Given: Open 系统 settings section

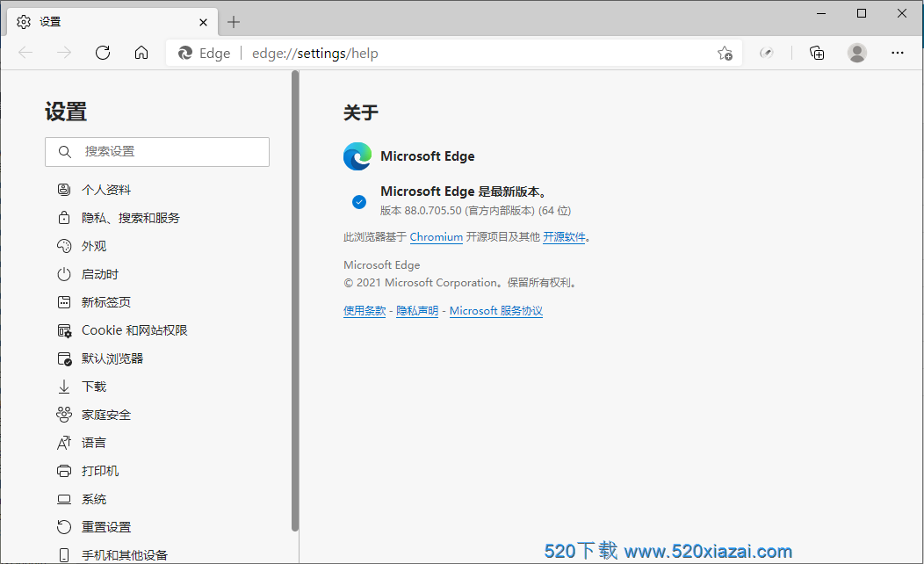Looking at the screenshot, I should tap(94, 499).
